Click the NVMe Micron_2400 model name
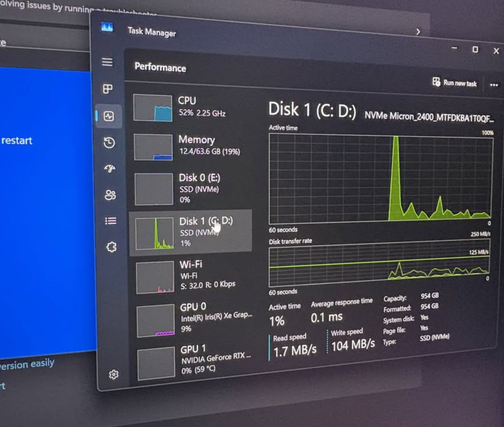 pyautogui.click(x=429, y=117)
